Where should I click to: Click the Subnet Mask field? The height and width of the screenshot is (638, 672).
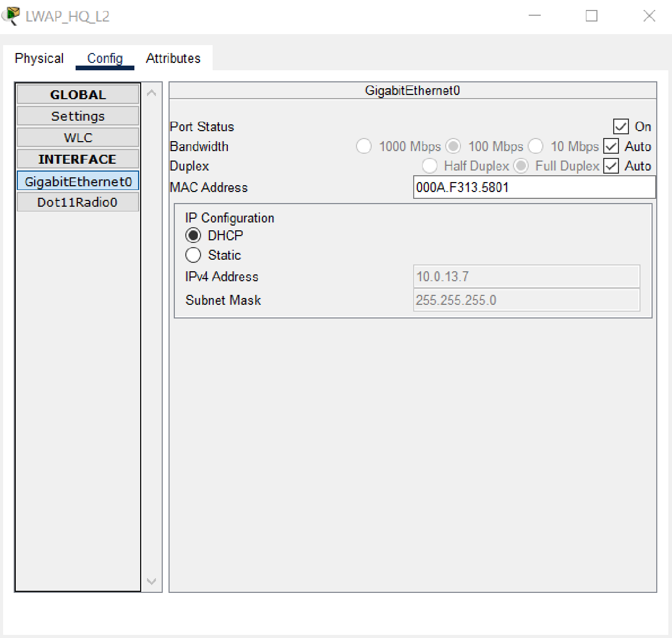[x=526, y=300]
